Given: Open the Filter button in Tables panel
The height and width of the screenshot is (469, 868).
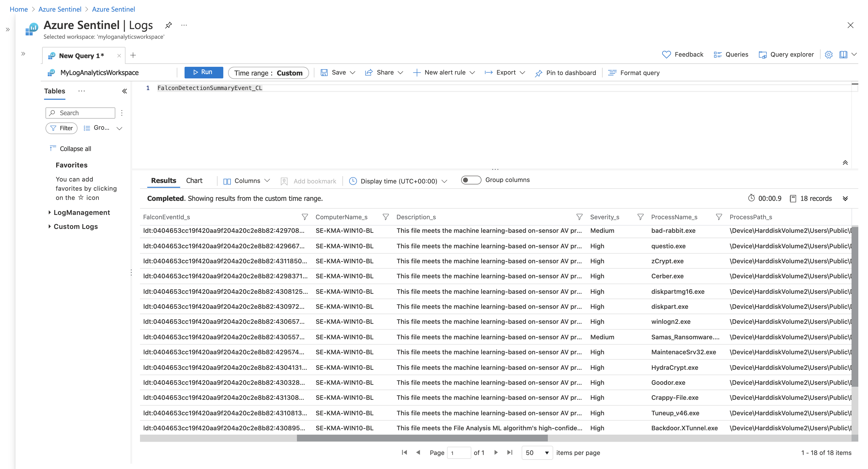Looking at the screenshot, I should [61, 128].
